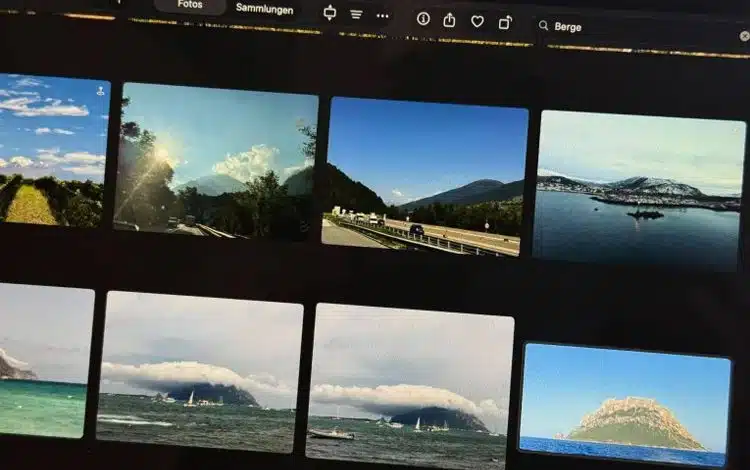Image resolution: width=750 pixels, height=470 pixels.
Task: Open the filter lines icon menu
Action: pos(356,15)
